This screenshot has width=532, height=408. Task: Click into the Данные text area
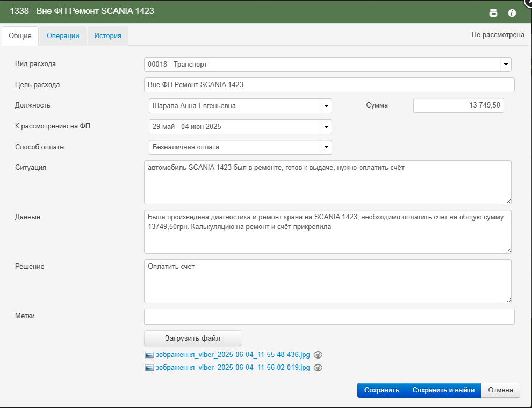[327, 232]
